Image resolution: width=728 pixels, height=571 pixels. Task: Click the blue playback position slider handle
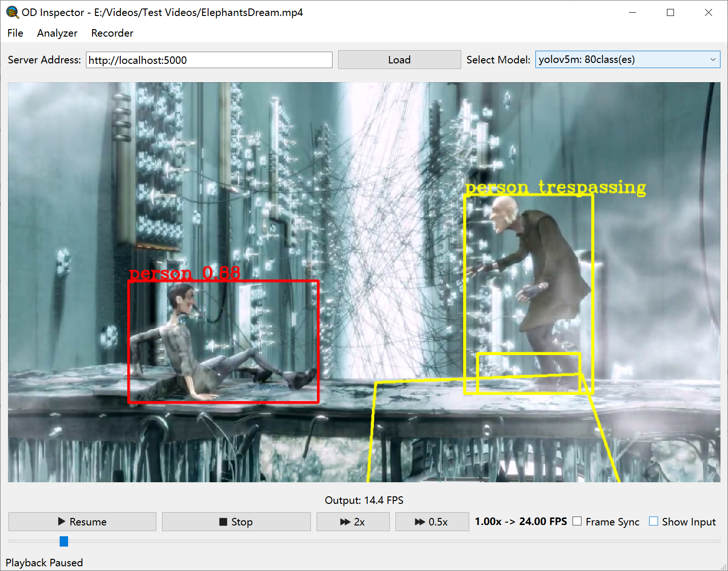[64, 541]
